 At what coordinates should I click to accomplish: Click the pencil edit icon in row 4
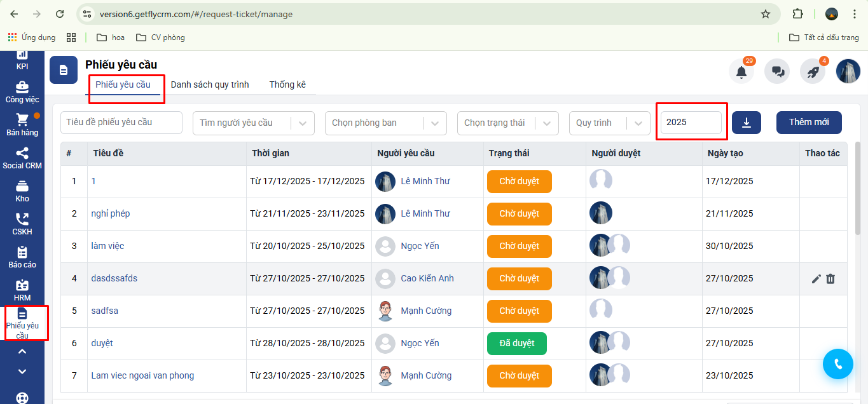click(x=816, y=278)
